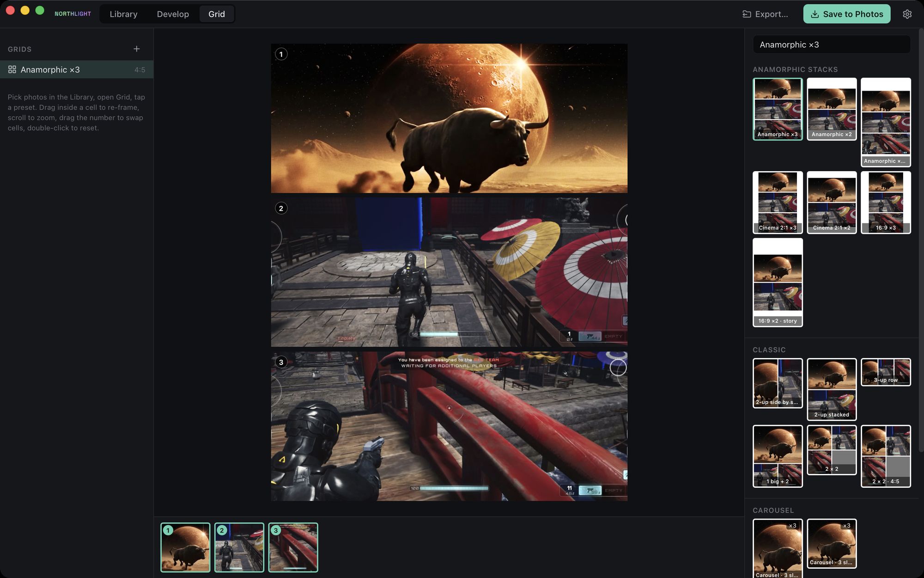This screenshot has height=578, width=924.
Task: Choose the 2-up side by side preset
Action: click(x=778, y=383)
